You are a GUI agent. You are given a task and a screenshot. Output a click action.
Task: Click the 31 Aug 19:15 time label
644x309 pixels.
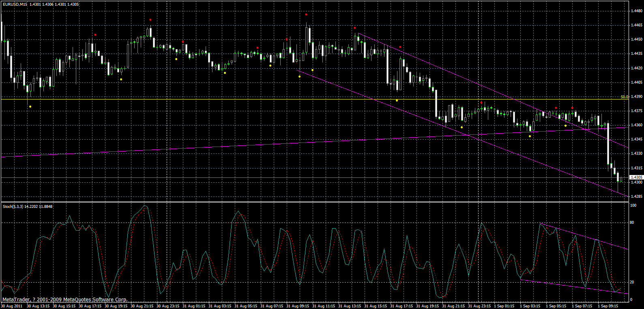427,306
